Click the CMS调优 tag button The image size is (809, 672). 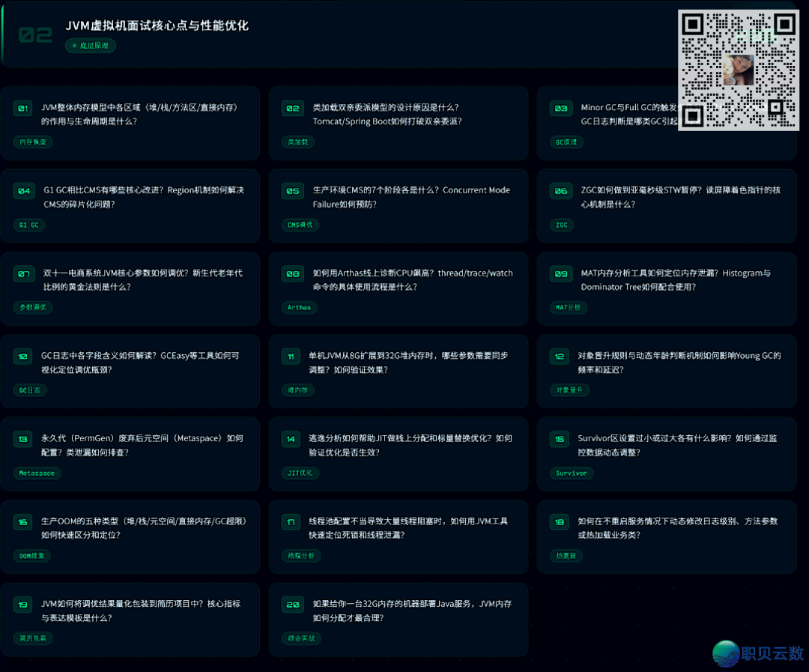300,224
